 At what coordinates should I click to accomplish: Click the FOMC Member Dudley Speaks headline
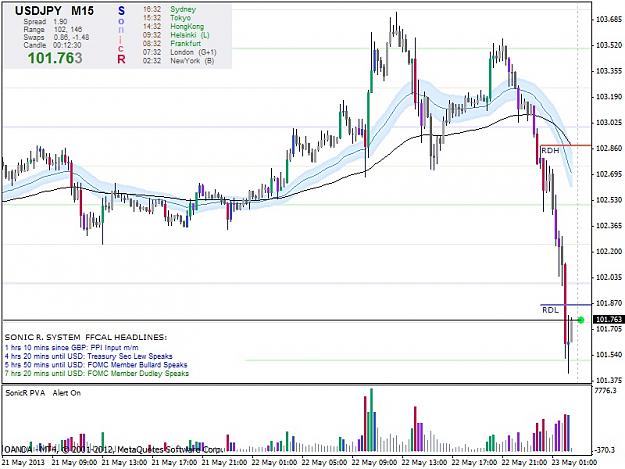point(97,374)
